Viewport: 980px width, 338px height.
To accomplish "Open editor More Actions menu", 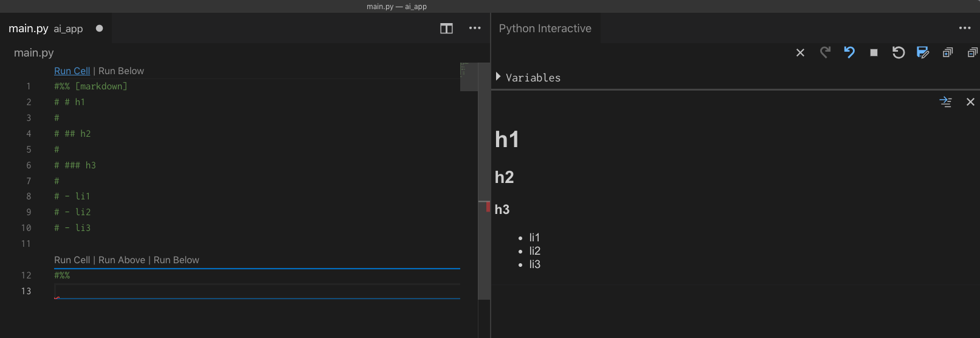I will tap(475, 29).
